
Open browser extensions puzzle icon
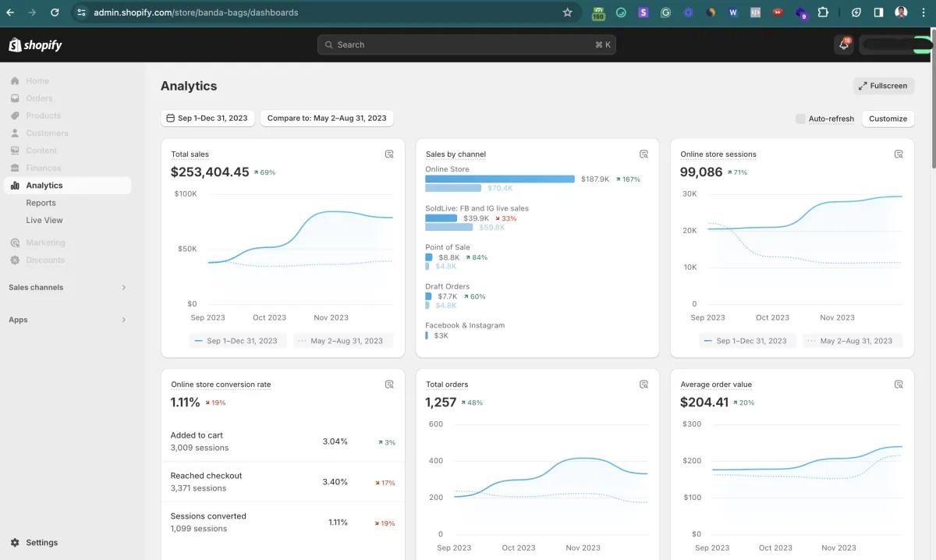click(x=823, y=12)
